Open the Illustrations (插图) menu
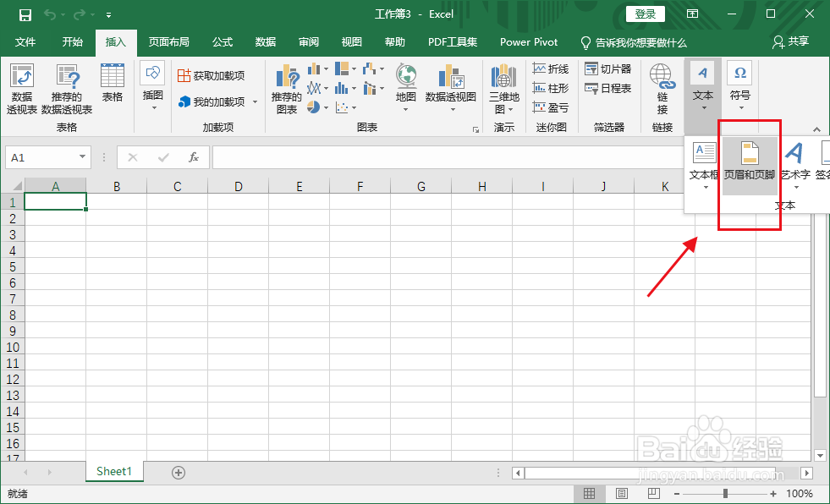This screenshot has height=504, width=830. 152,87
